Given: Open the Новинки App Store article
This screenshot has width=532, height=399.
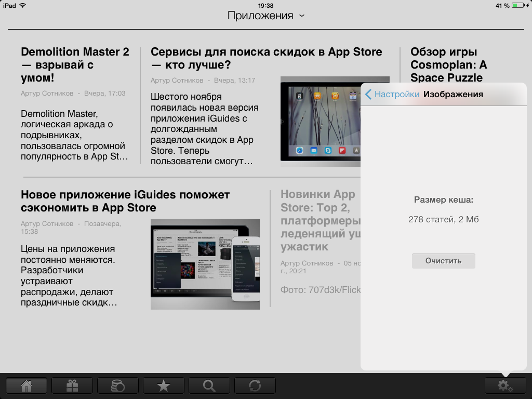Looking at the screenshot, I should (318, 220).
